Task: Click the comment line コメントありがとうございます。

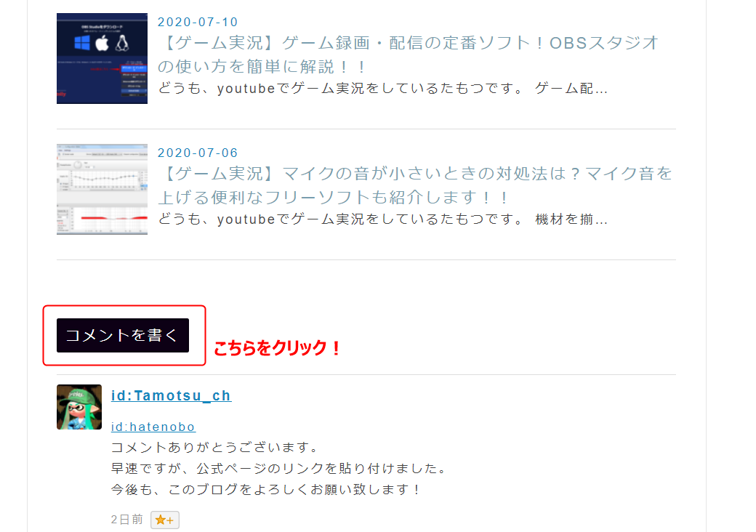Action: coord(214,448)
